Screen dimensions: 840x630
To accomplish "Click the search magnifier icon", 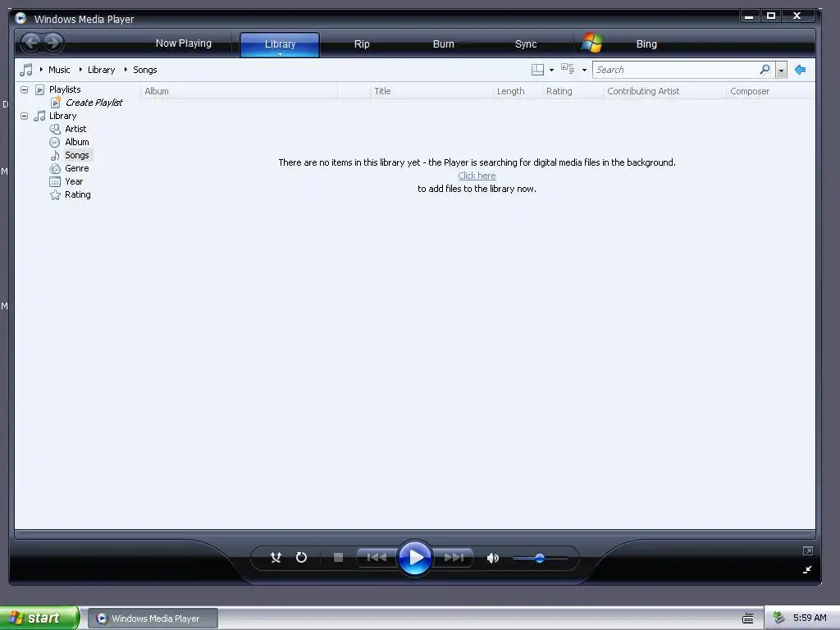I will pyautogui.click(x=765, y=69).
